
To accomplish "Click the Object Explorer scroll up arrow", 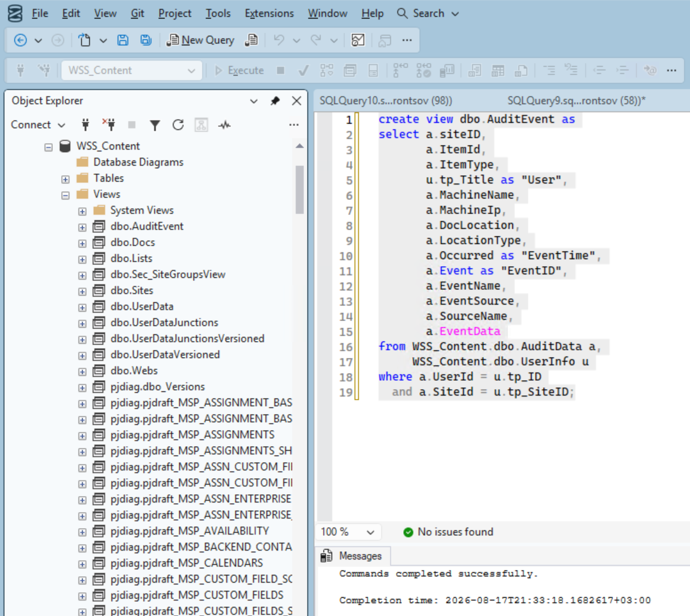I will tap(300, 146).
